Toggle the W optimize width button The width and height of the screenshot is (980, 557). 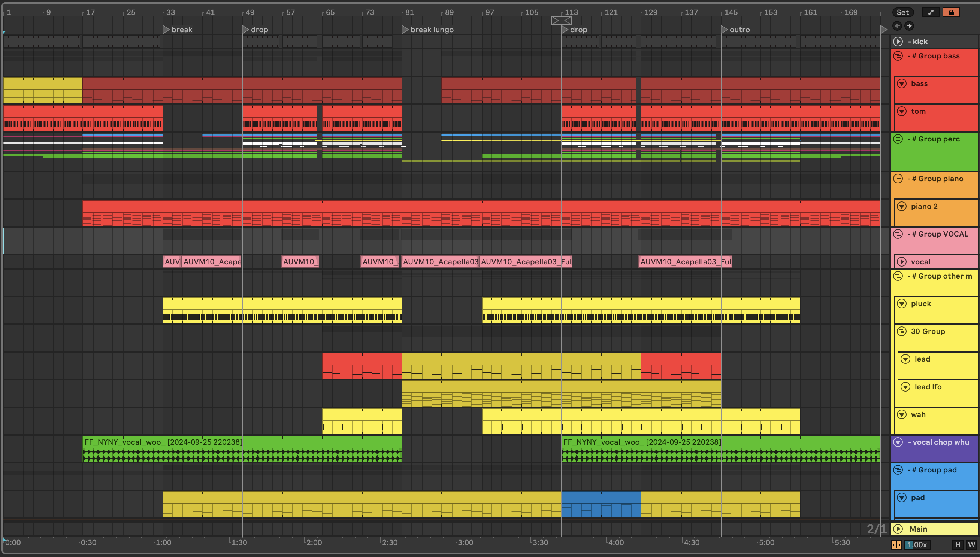(972, 544)
